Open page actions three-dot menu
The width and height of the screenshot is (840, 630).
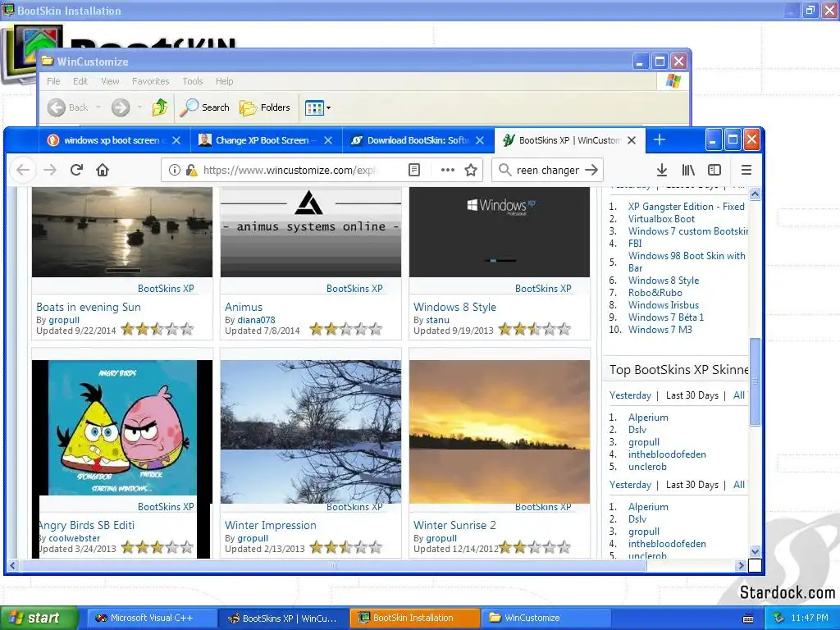point(447,171)
